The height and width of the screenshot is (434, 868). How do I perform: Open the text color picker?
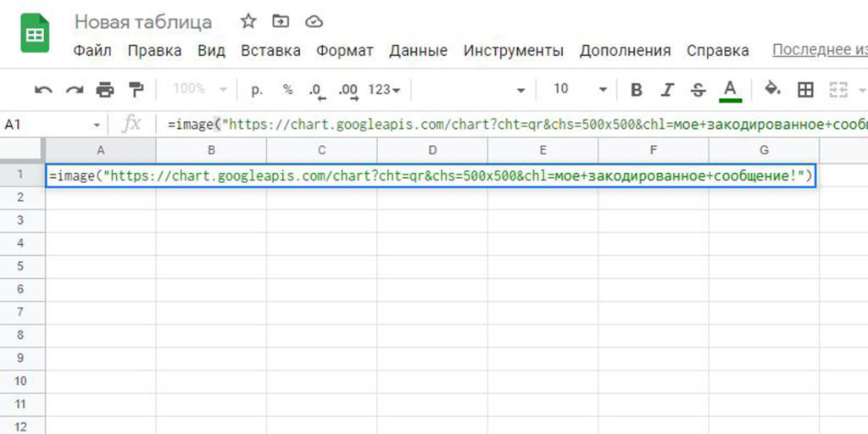point(730,90)
